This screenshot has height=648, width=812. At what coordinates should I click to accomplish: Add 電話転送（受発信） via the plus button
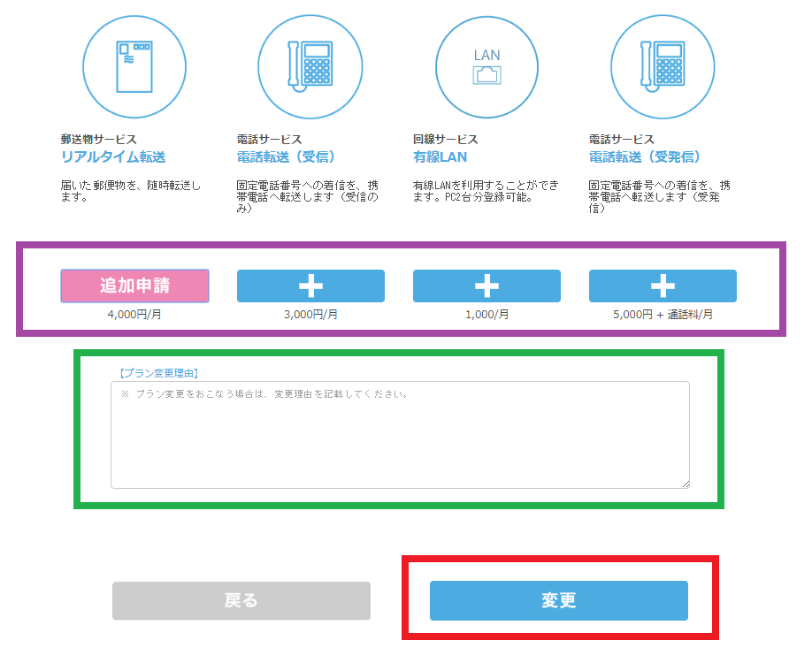663,286
